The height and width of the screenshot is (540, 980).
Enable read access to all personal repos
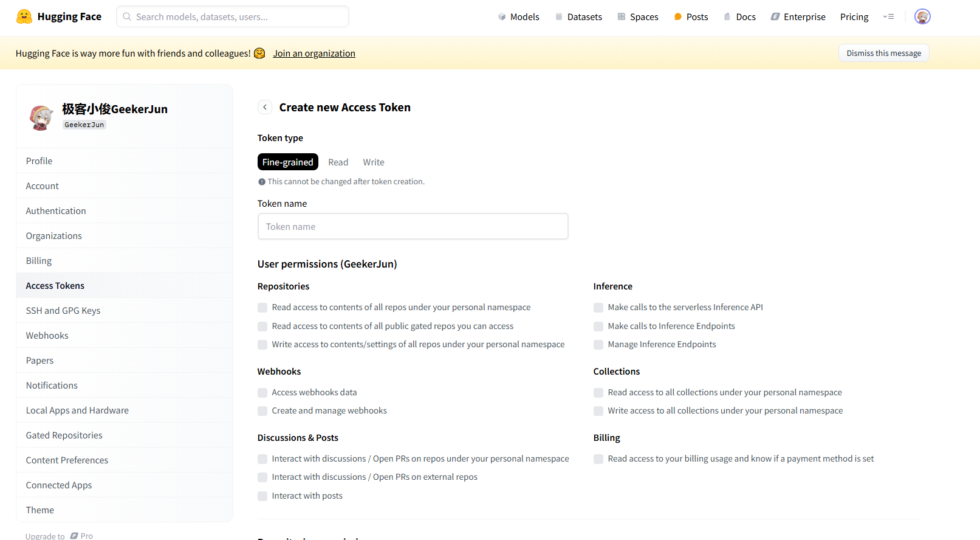pos(262,308)
